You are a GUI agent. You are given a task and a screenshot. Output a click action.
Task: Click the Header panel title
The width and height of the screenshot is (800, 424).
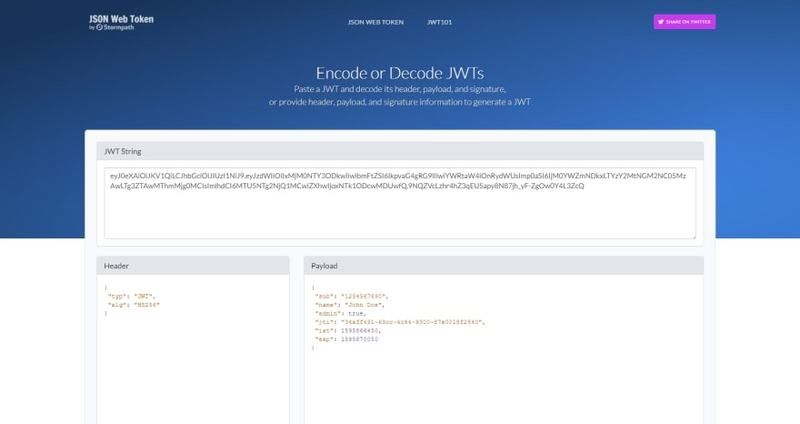(x=118, y=266)
